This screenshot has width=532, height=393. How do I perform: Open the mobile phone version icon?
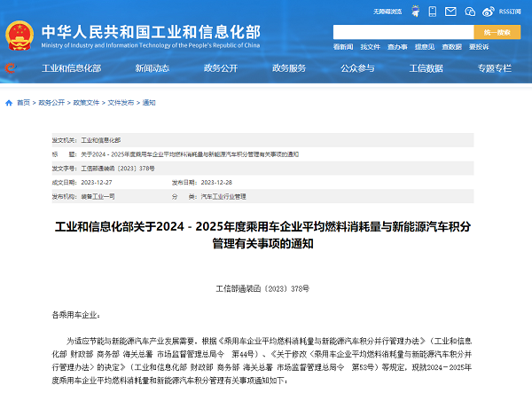[x=433, y=12]
